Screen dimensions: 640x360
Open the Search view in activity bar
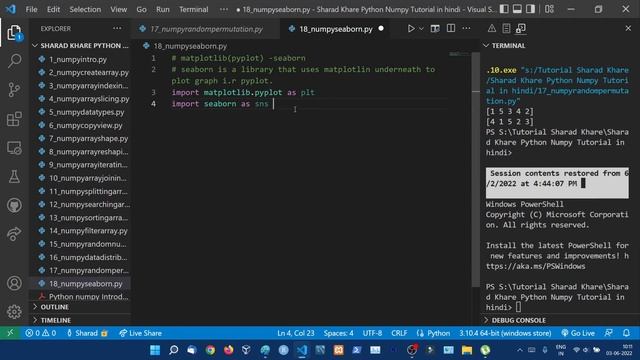tap(14, 61)
